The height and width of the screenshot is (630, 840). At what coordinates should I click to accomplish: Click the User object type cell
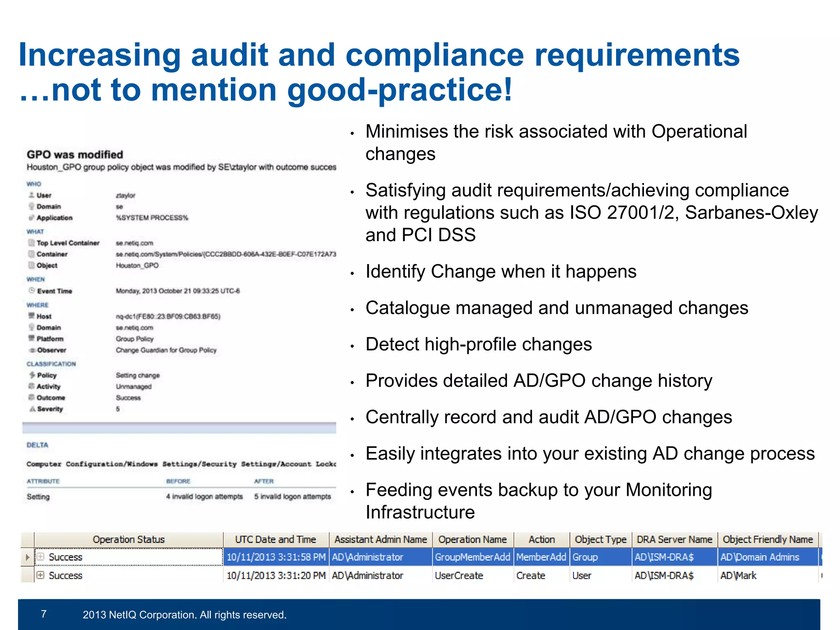coord(600,575)
